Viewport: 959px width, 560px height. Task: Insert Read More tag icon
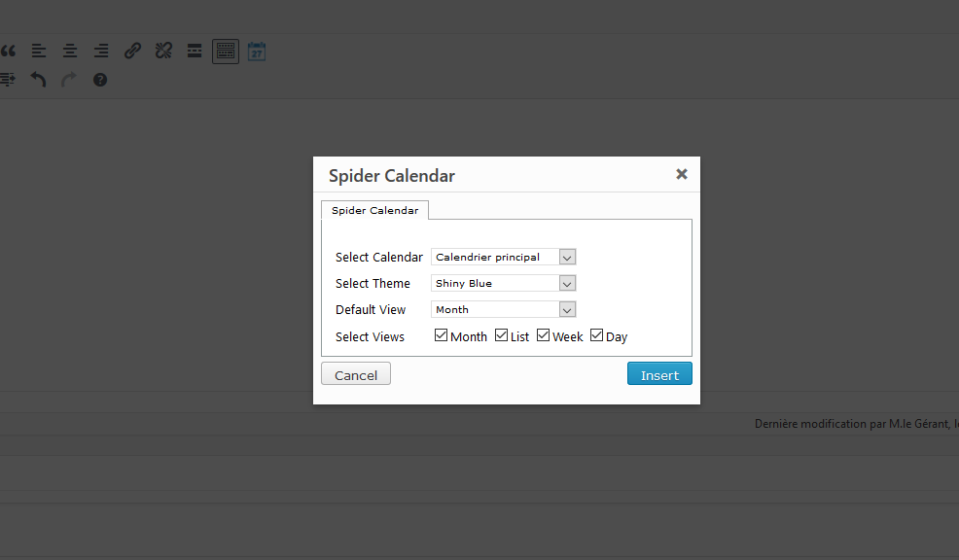point(195,51)
